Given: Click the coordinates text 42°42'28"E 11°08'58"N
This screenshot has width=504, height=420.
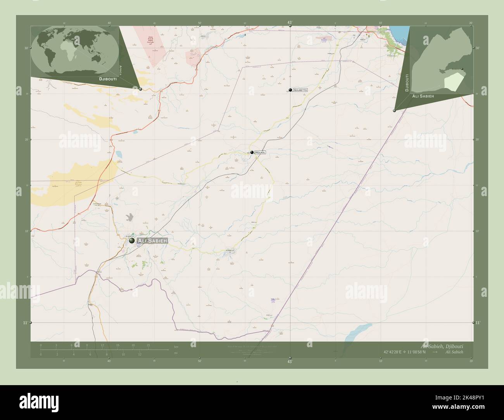Looking at the screenshot, I should (x=405, y=352).
